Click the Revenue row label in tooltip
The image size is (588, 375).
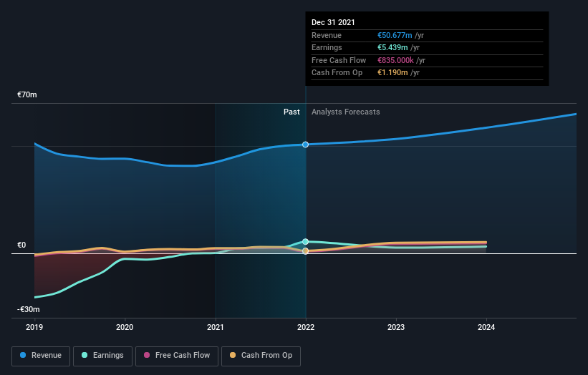[327, 35]
